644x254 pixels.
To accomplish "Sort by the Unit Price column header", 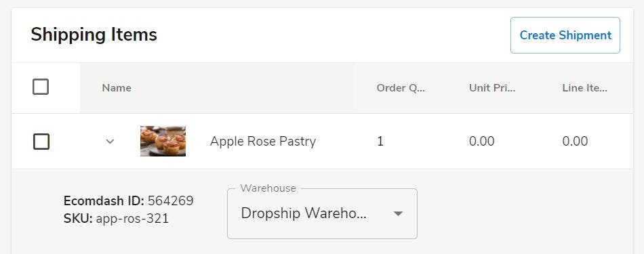I will coord(492,88).
